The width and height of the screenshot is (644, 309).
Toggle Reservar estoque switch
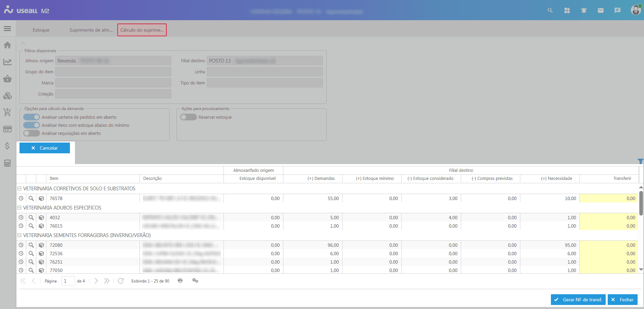(189, 117)
